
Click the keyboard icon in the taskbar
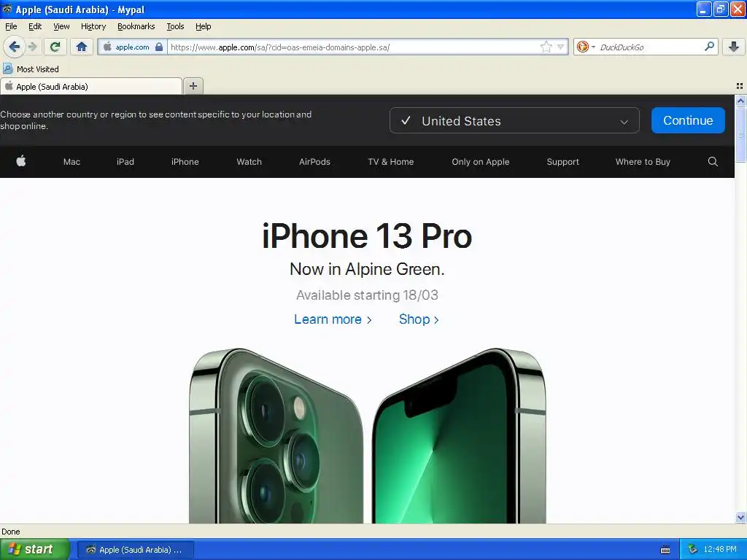(665, 550)
